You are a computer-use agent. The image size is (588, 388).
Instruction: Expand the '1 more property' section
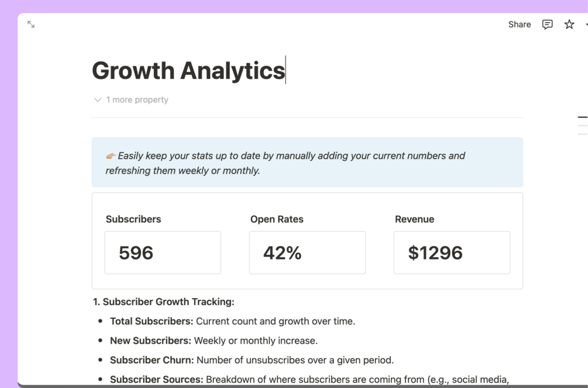(x=131, y=100)
